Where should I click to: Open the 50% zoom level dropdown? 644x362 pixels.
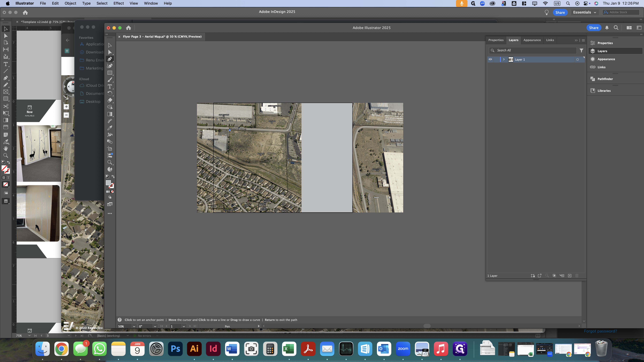point(134,326)
